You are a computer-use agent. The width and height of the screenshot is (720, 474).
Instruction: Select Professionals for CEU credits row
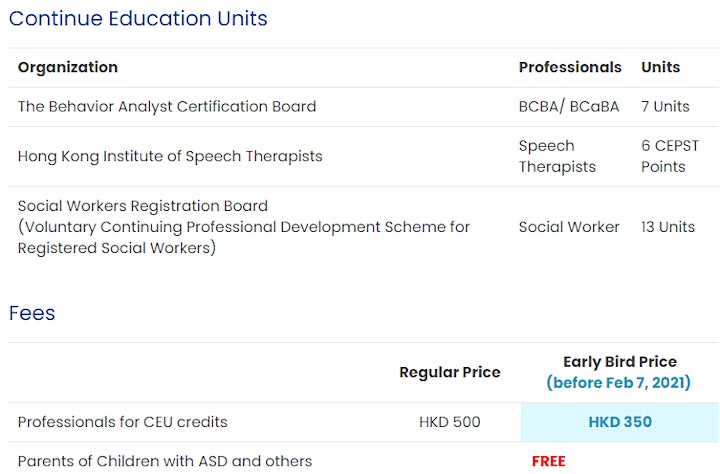pyautogui.click(x=363, y=422)
